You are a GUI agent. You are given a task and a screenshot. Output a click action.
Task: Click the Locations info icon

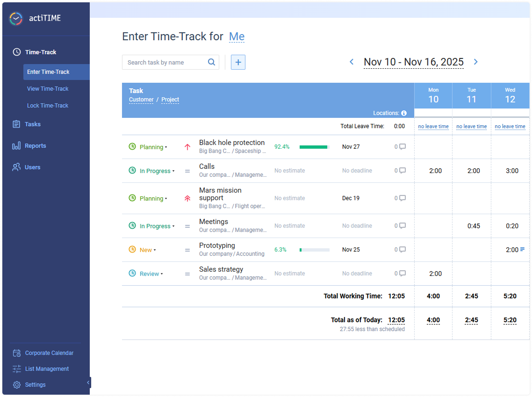point(404,113)
